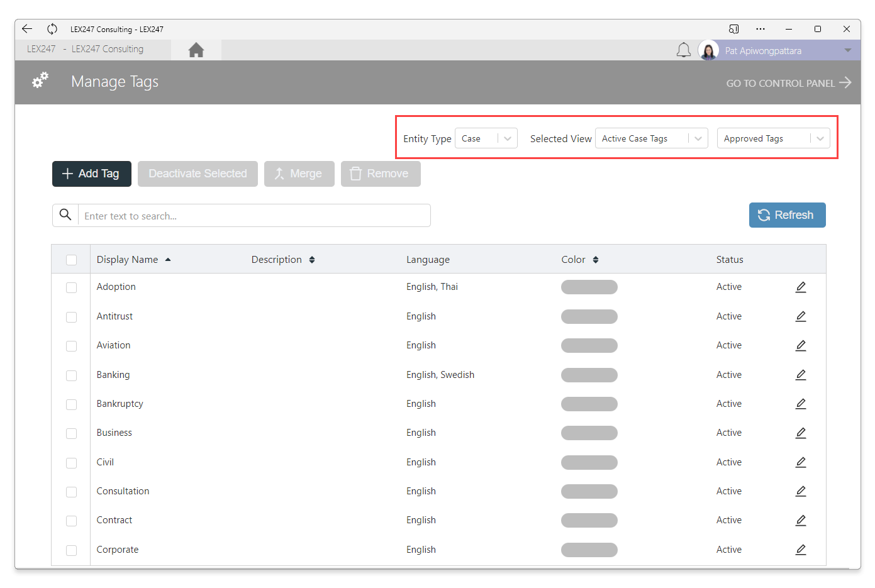
Task: Select all tags with header checkbox
Action: [x=72, y=260]
